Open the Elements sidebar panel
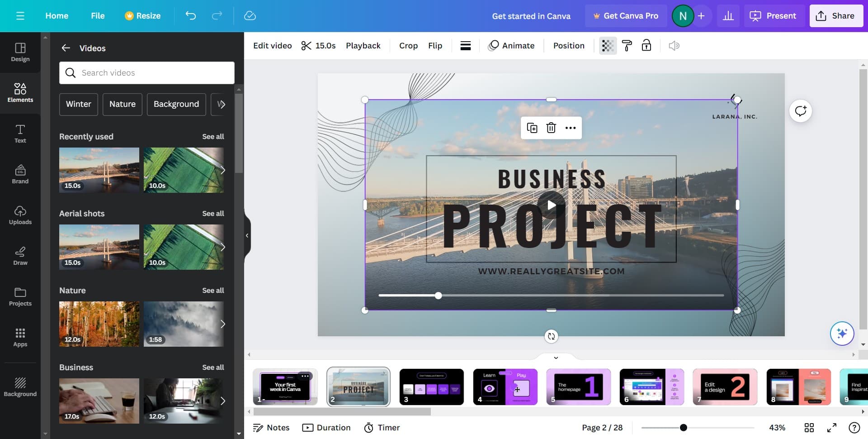Screen dimensions: 868x439 (x=20, y=92)
